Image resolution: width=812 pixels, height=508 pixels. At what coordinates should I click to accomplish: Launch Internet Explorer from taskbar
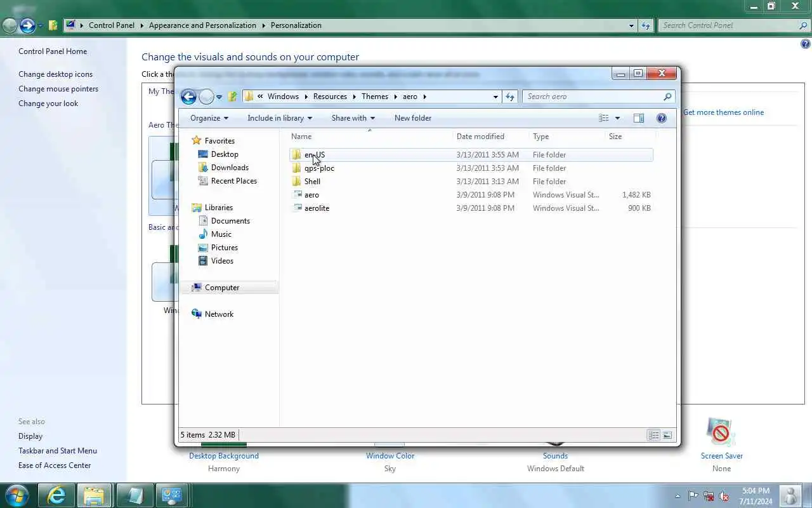[56, 495]
